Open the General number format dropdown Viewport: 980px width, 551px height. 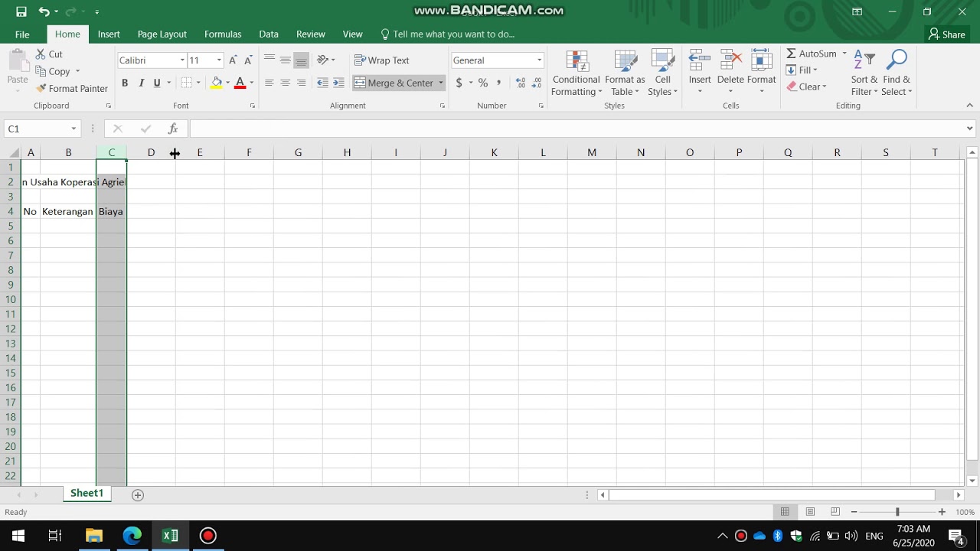pos(539,60)
